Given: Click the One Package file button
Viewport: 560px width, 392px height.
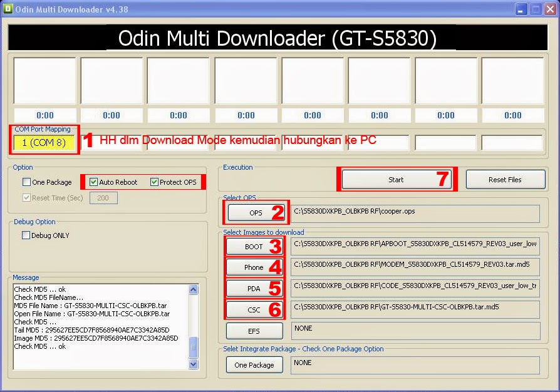Looking at the screenshot, I should tap(254, 365).
